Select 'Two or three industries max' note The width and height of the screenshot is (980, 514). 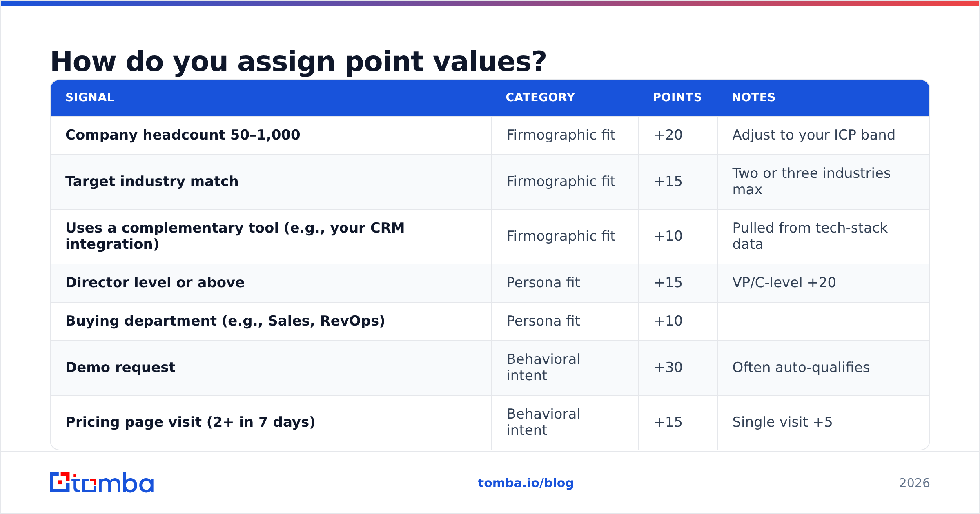[x=811, y=182]
